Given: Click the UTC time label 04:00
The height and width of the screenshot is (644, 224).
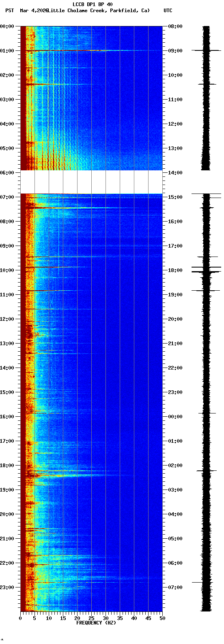Looking at the screenshot, I should point(175,514).
